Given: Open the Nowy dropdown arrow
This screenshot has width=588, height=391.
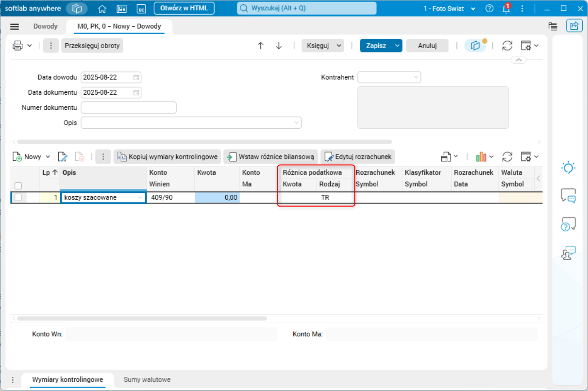Looking at the screenshot, I should pyautogui.click(x=48, y=156).
